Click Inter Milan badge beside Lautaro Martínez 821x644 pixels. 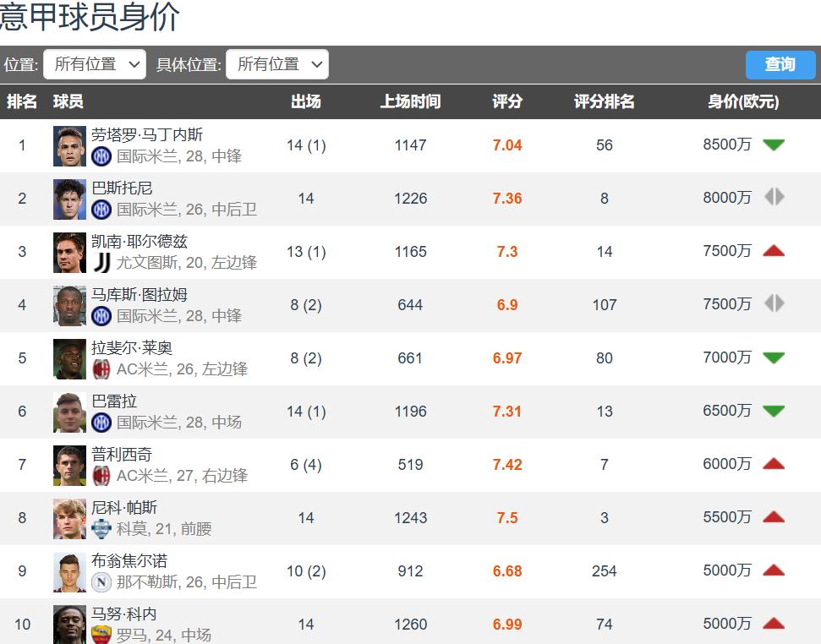[x=101, y=156]
